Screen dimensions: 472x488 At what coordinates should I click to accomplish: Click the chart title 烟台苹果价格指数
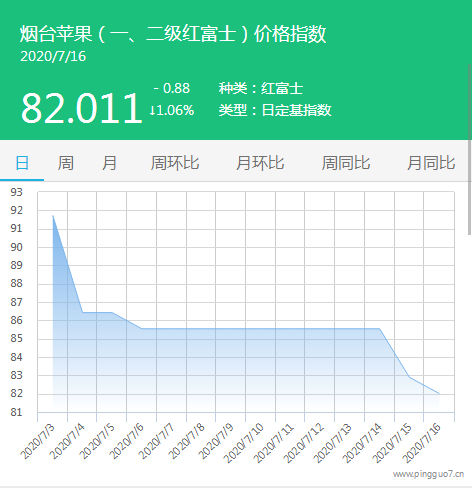point(173,34)
